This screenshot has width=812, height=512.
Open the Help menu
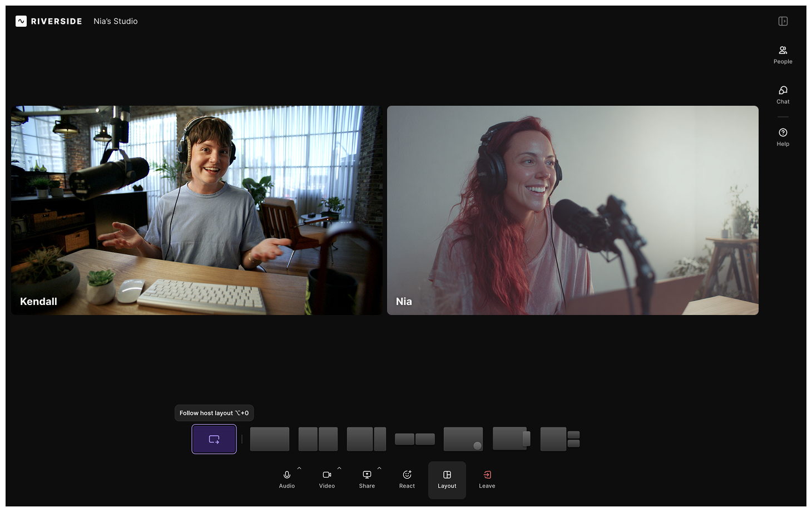click(783, 137)
